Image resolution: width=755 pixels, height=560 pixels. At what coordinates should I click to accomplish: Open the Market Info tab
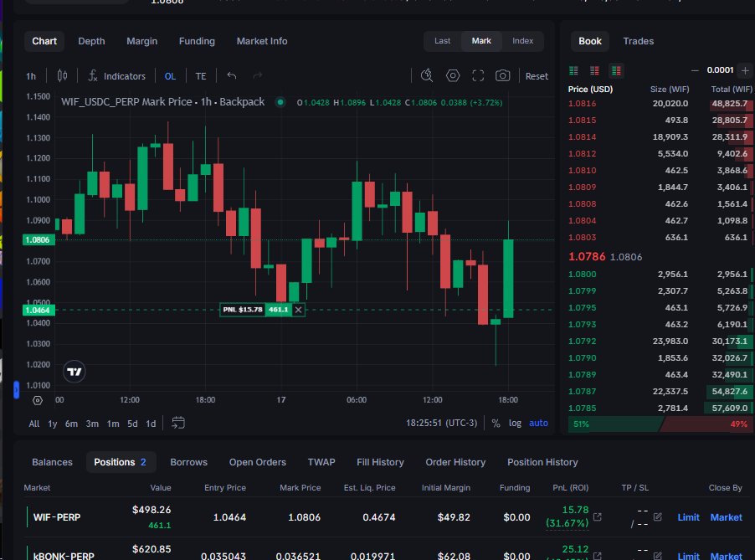click(x=262, y=41)
